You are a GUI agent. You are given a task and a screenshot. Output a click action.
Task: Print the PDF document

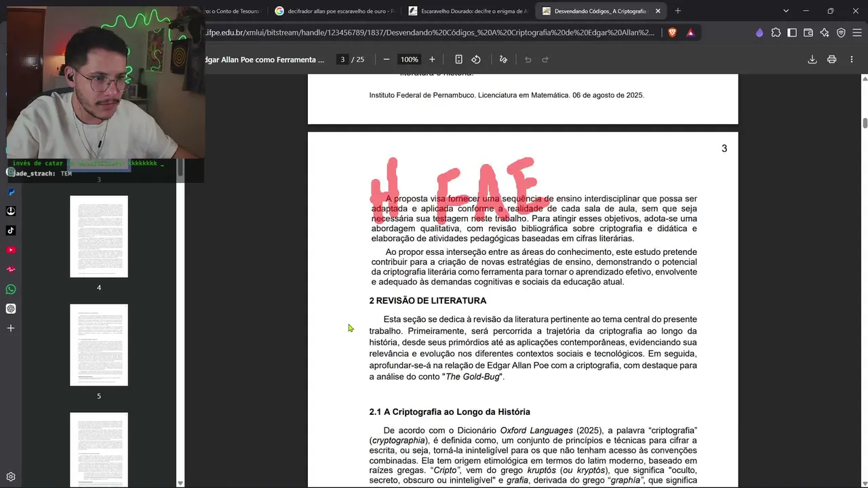832,60
